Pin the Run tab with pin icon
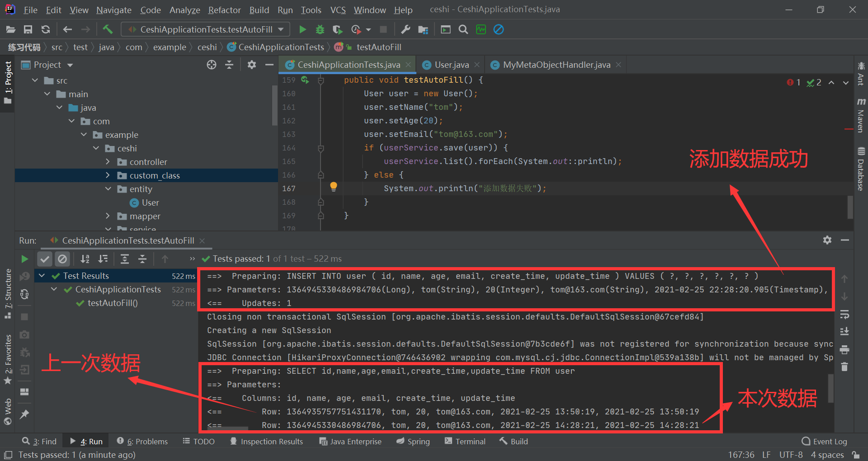 coord(24,414)
